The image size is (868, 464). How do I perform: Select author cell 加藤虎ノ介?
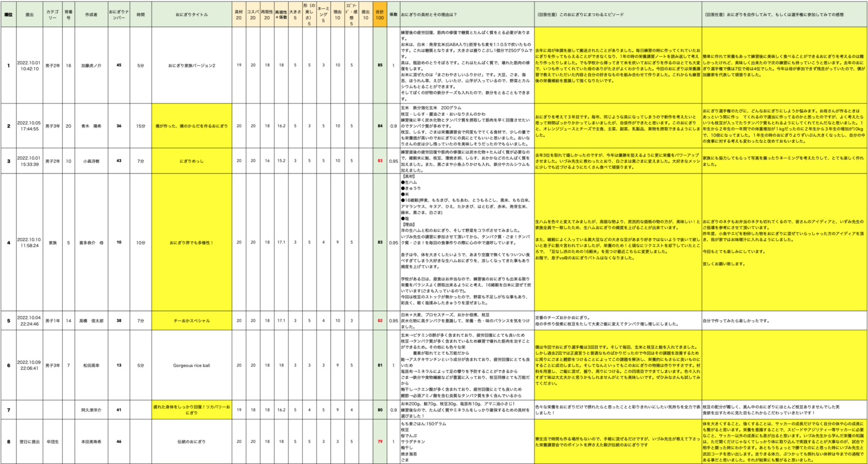90,65
